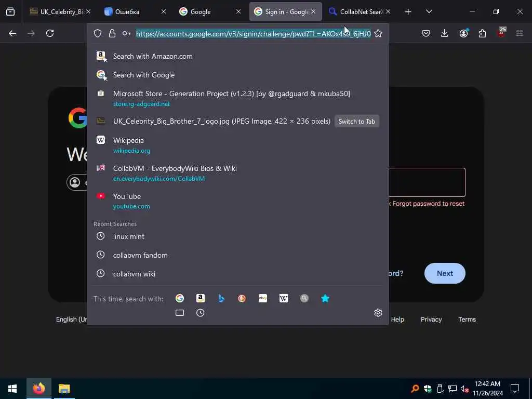
Task: Open the Firefox application menu
Action: point(520,33)
